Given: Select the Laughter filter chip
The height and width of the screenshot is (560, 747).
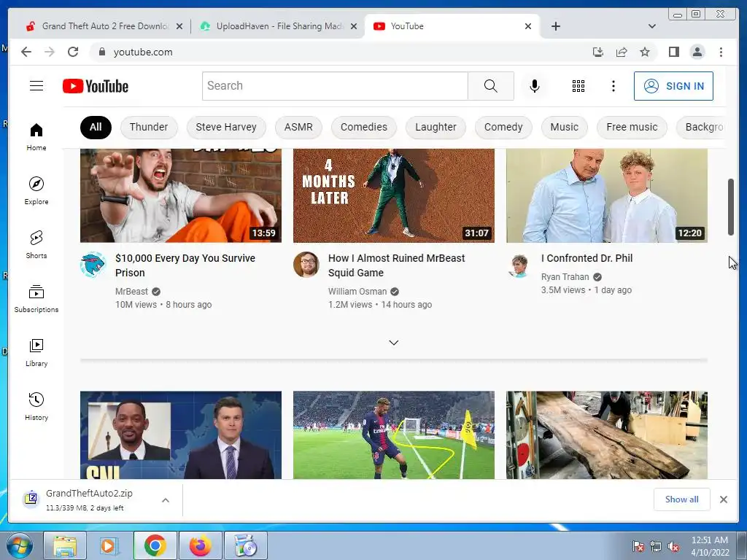Looking at the screenshot, I should pyautogui.click(x=436, y=127).
